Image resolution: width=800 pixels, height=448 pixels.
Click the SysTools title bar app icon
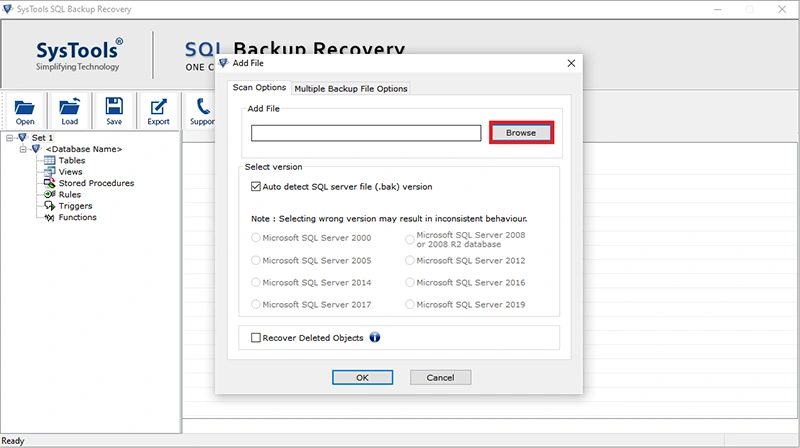tap(7, 9)
